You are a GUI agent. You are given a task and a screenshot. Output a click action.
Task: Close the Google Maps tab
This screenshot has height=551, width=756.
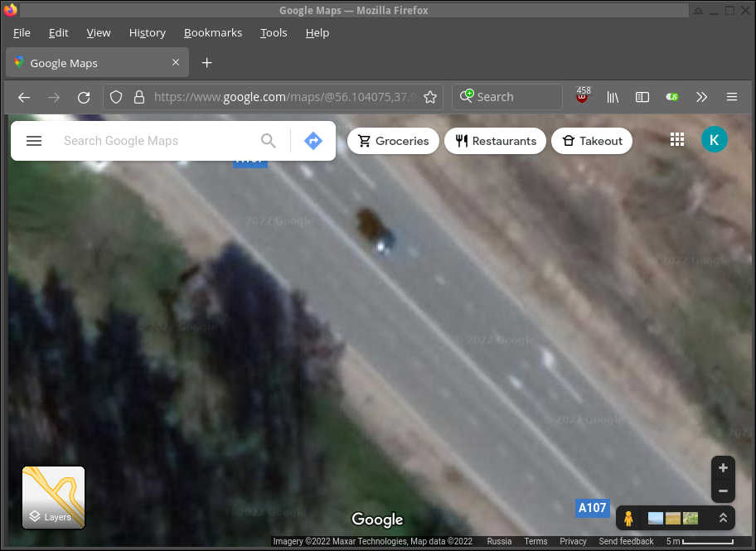[176, 62]
